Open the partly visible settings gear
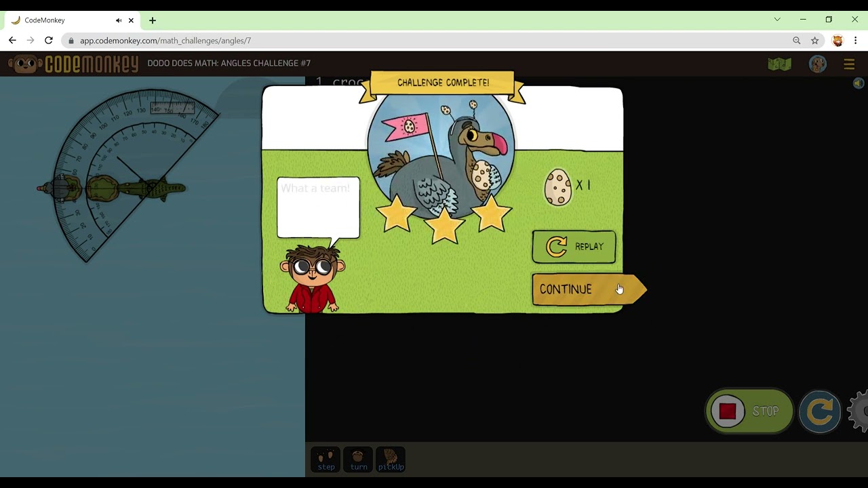The width and height of the screenshot is (868, 488). coord(859,411)
